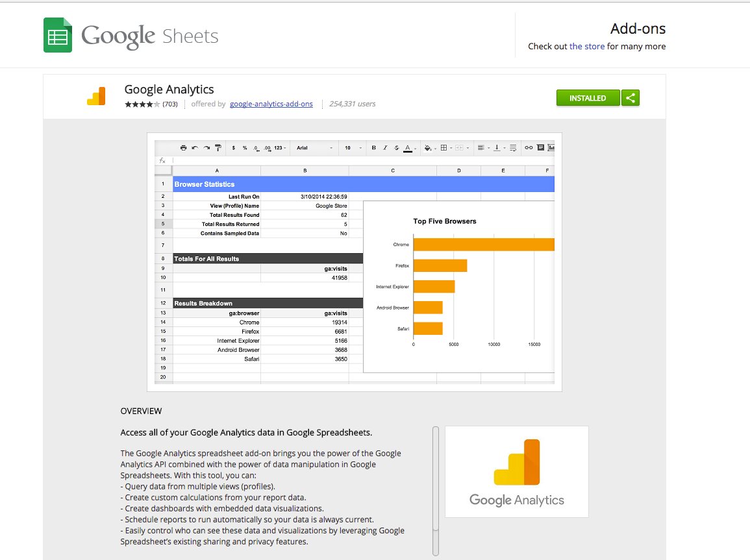Select column B header
Screen dimensions: 750x560
[305, 171]
